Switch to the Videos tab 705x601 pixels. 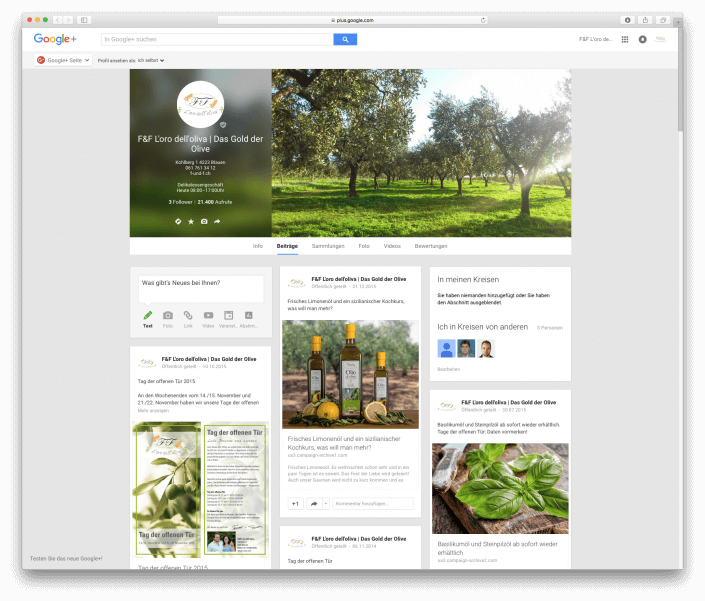(392, 246)
